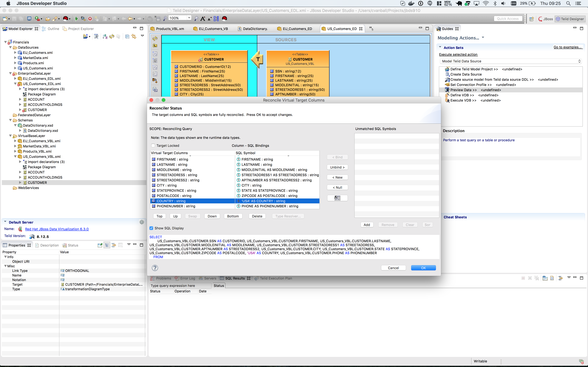
Task: Sort Model Explorer contents alphabetically
Action: coord(105,36)
